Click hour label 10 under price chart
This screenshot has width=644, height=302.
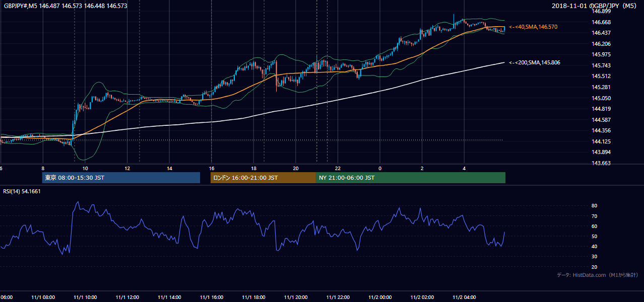click(85, 168)
